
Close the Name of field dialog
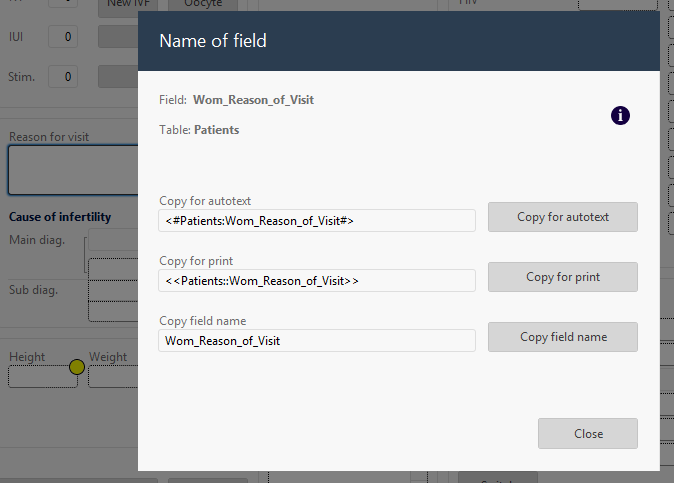[x=588, y=434]
